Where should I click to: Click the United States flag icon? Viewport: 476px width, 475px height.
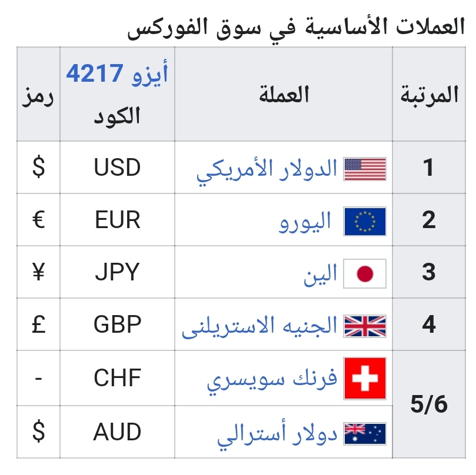point(365,169)
